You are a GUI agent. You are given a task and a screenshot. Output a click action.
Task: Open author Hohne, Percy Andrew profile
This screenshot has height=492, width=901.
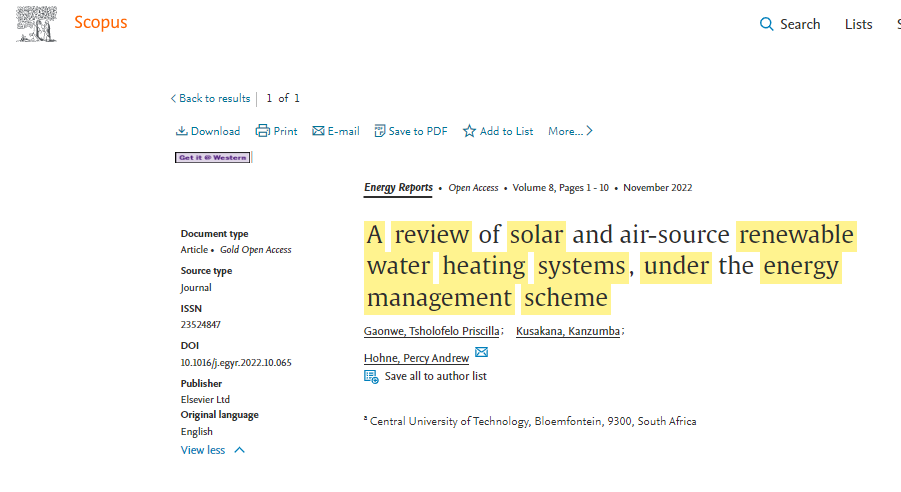[x=416, y=358]
